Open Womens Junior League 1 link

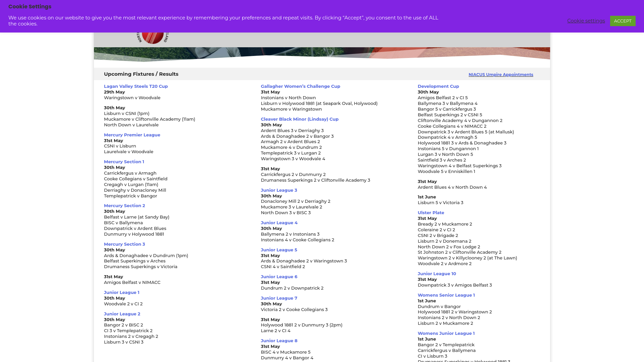pos(446,333)
